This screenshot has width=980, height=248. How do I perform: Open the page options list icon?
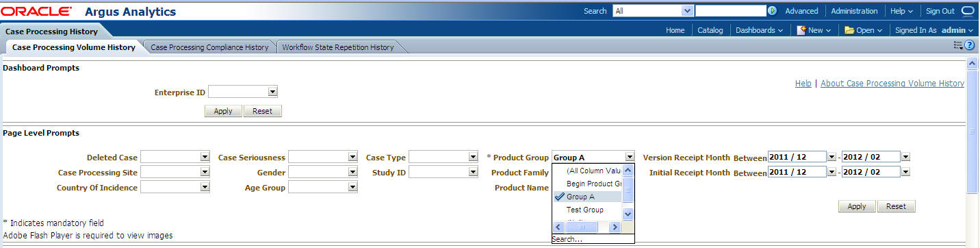958,45
